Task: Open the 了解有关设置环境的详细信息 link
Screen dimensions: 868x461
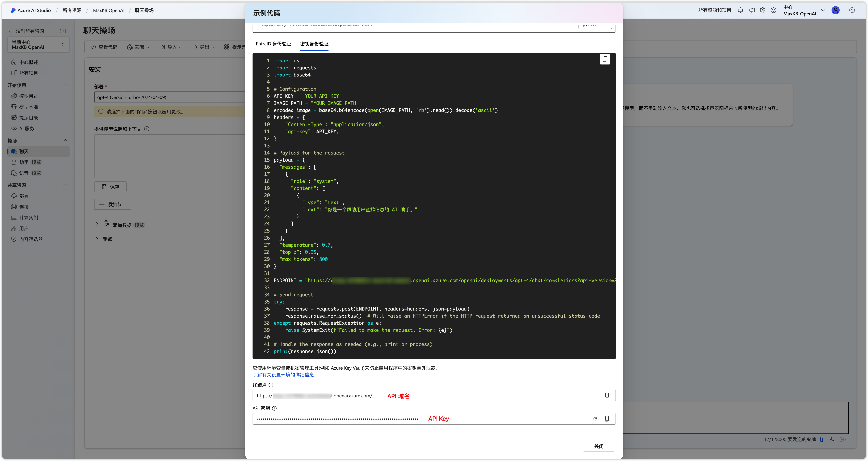Action: [283, 375]
